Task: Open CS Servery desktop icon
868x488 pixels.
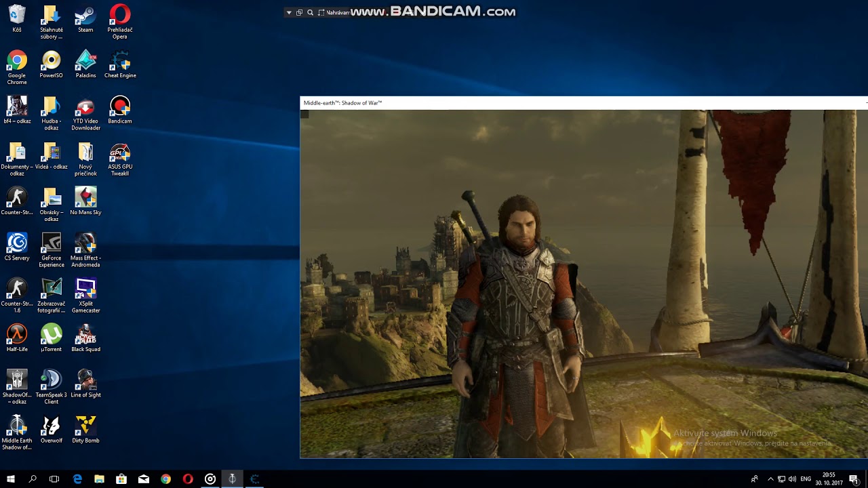Action: tap(17, 246)
